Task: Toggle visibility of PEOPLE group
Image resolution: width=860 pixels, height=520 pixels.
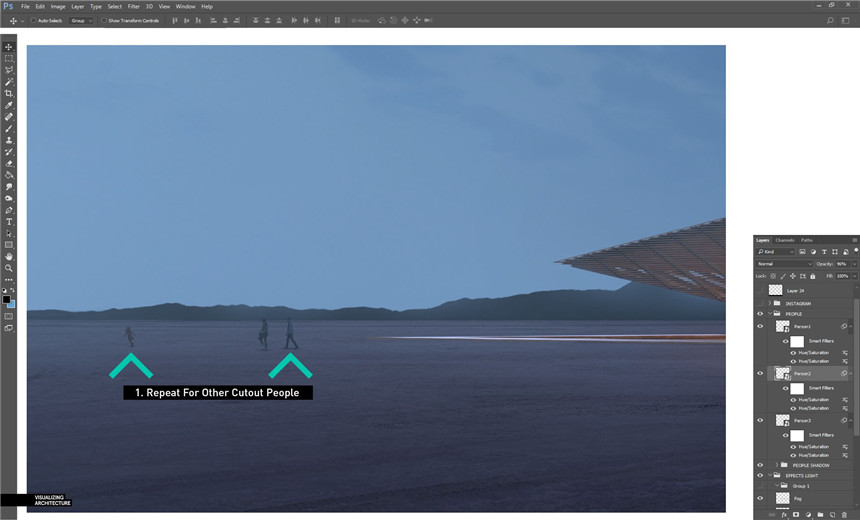Action: click(x=760, y=314)
